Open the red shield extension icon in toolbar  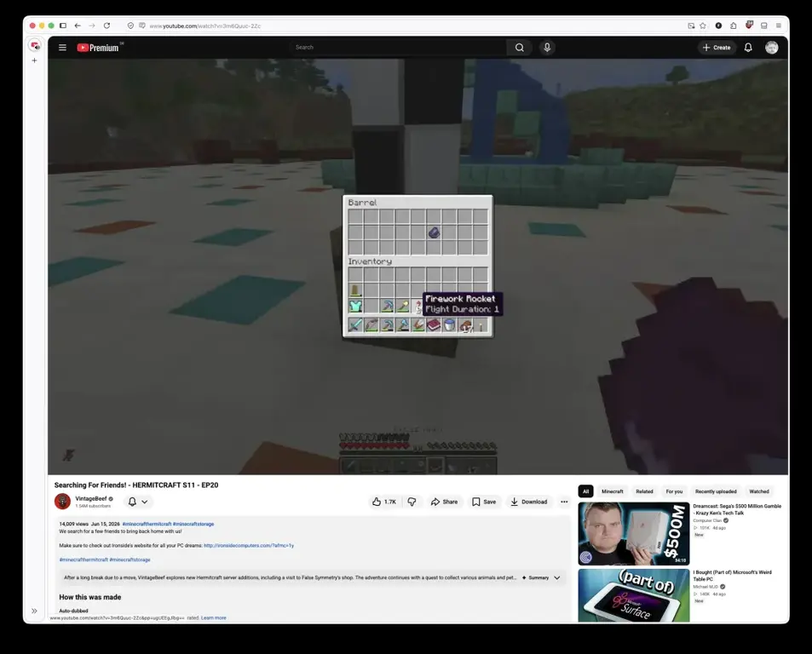click(749, 25)
